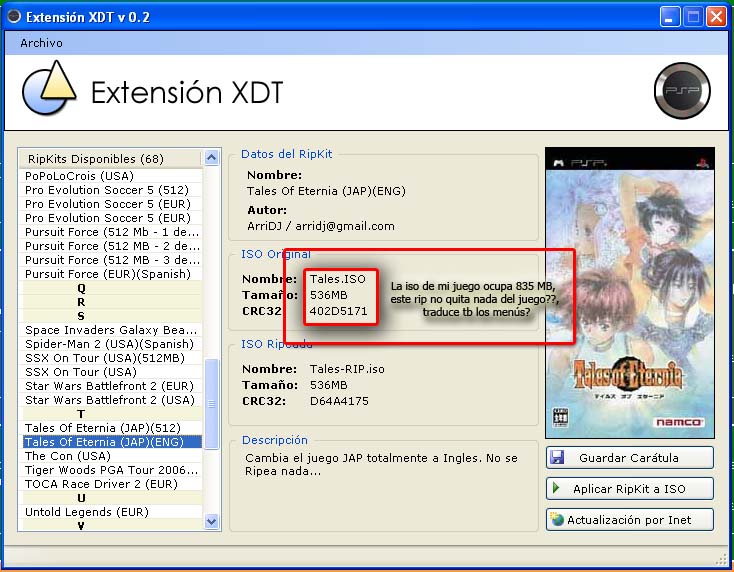Open the Archivo menu

point(41,43)
